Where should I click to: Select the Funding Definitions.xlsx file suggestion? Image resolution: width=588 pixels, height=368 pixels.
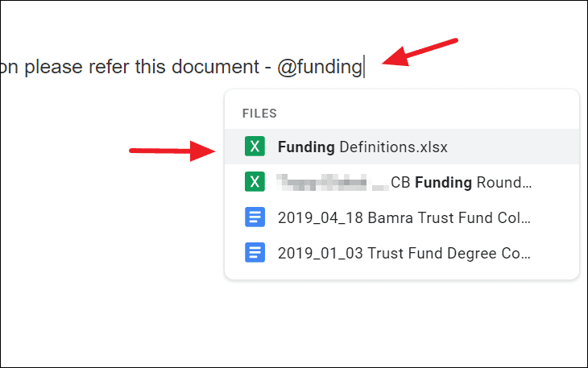[x=402, y=147]
